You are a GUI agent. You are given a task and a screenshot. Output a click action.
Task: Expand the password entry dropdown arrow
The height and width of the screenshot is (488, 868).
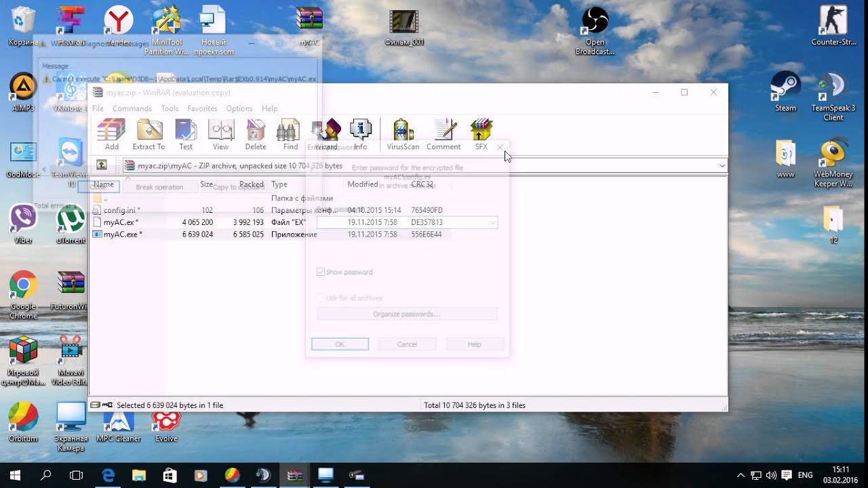(x=492, y=222)
